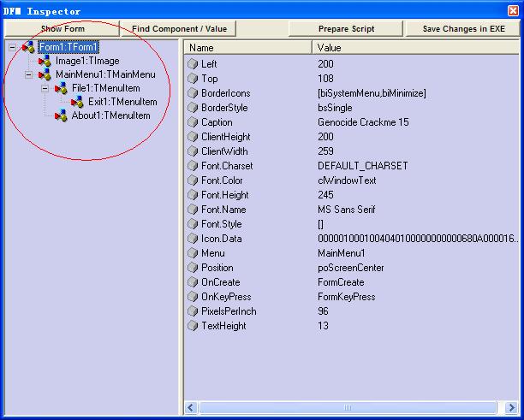This screenshot has width=524, height=420.
Task: Click the File1:TMenuItem node icon
Action: 61,88
